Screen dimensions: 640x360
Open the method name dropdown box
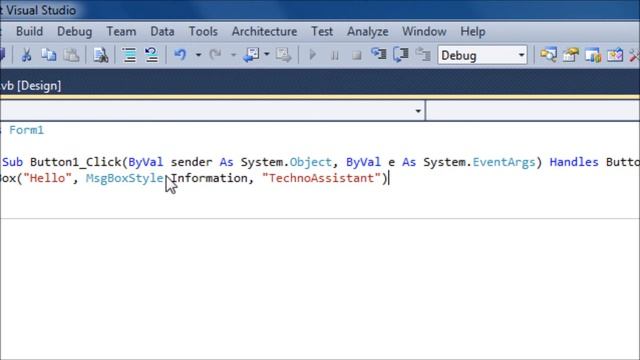(x=533, y=111)
